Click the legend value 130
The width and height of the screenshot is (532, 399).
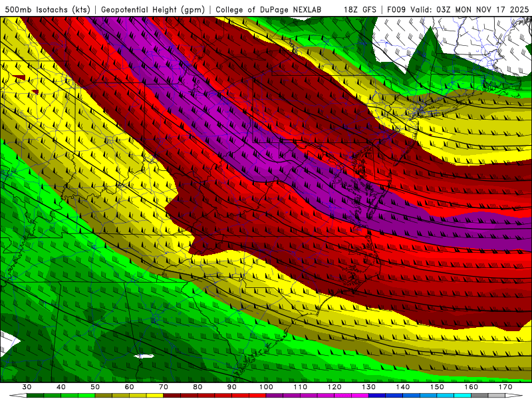click(x=369, y=387)
